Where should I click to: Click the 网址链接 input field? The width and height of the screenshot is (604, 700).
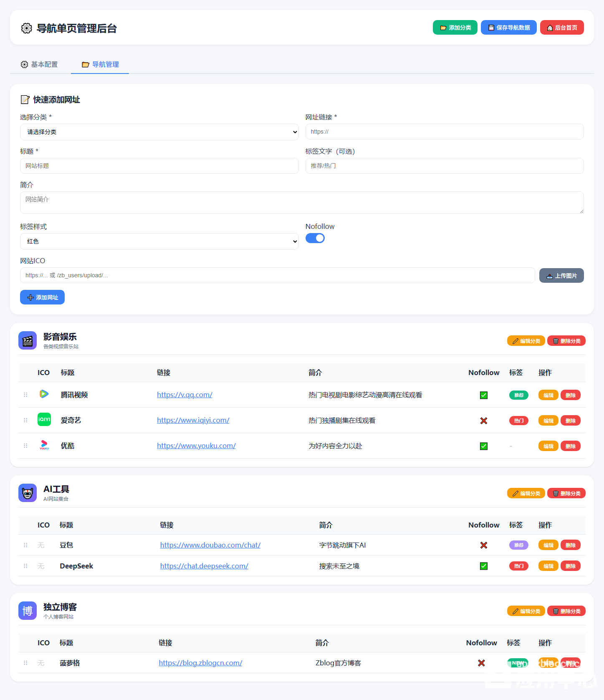point(444,132)
